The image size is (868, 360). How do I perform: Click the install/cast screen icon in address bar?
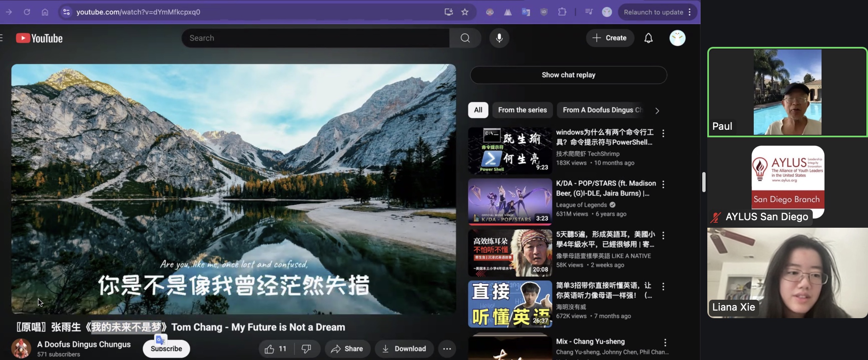coord(449,12)
